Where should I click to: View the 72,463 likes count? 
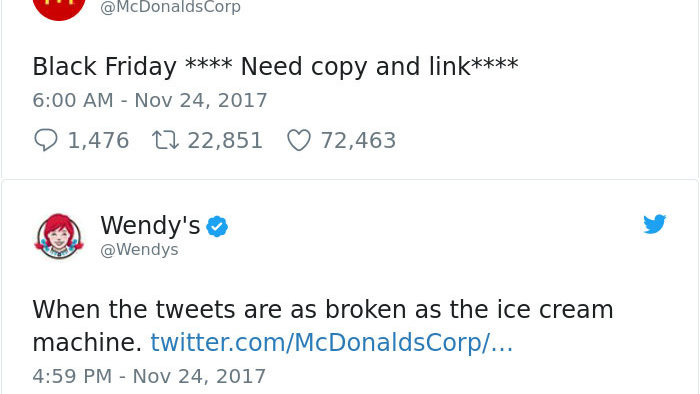point(358,141)
